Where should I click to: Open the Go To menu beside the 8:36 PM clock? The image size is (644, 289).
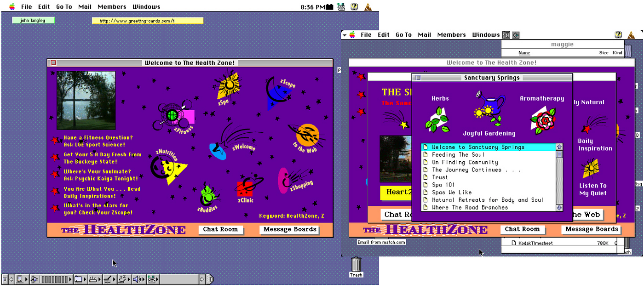pyautogui.click(x=64, y=6)
